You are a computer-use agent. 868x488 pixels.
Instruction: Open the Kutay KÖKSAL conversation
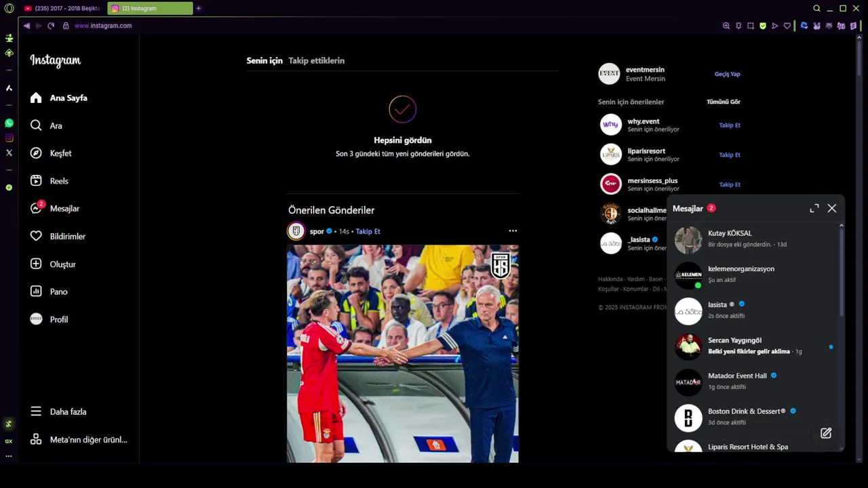point(753,239)
